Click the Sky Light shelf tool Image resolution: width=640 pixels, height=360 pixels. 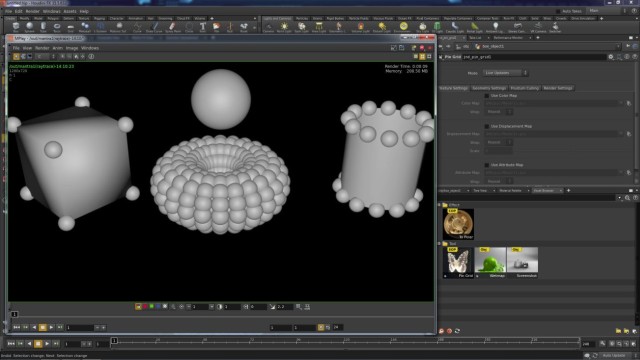tap(422, 27)
